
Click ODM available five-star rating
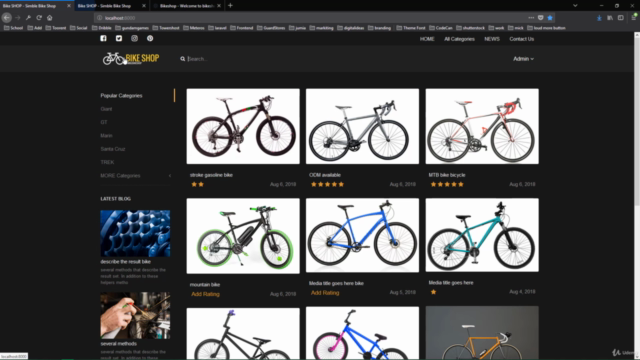pos(327,184)
